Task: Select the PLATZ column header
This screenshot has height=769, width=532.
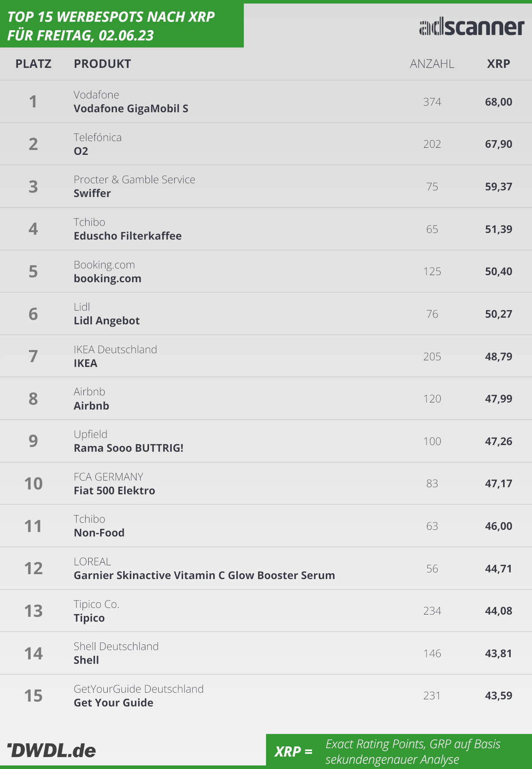Action: [x=33, y=64]
